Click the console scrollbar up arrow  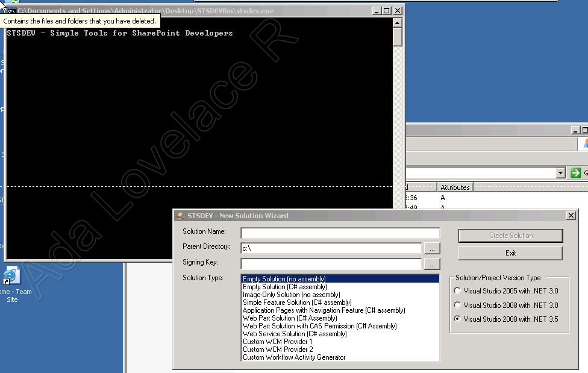[397, 23]
